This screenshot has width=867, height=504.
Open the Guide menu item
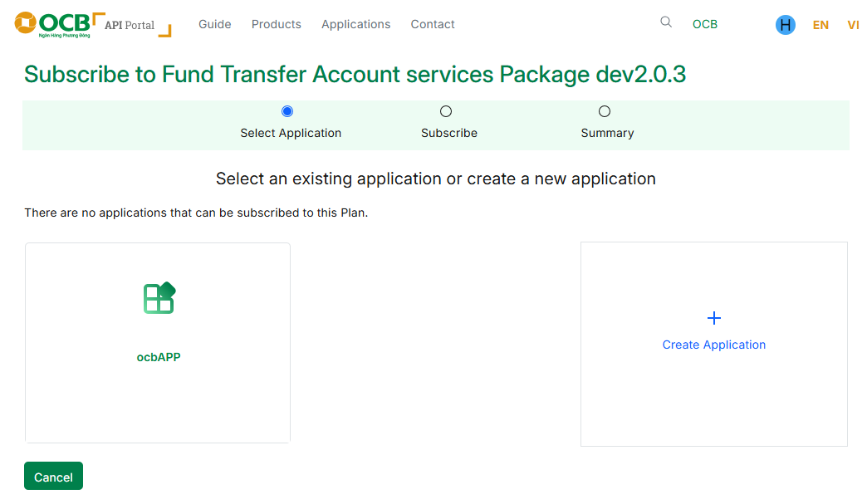tap(215, 24)
